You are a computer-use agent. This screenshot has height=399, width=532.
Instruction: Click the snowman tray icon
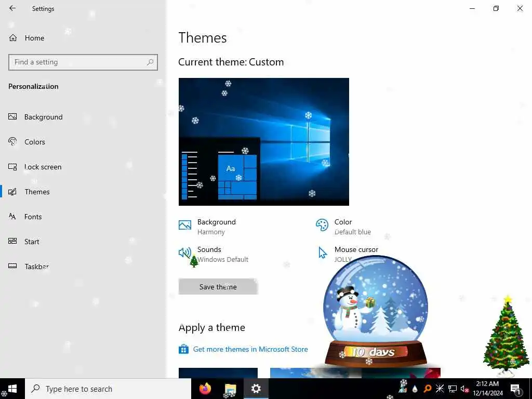coord(403,387)
